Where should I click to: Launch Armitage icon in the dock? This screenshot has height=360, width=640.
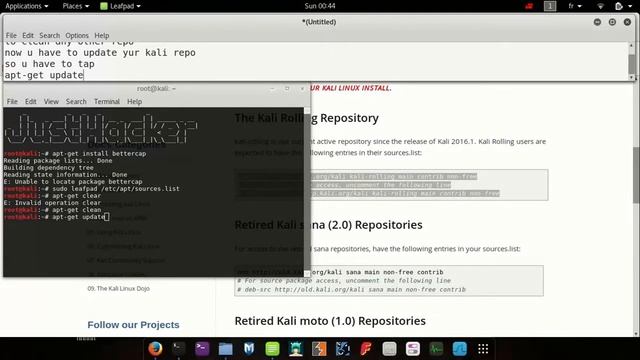[x=296, y=349]
